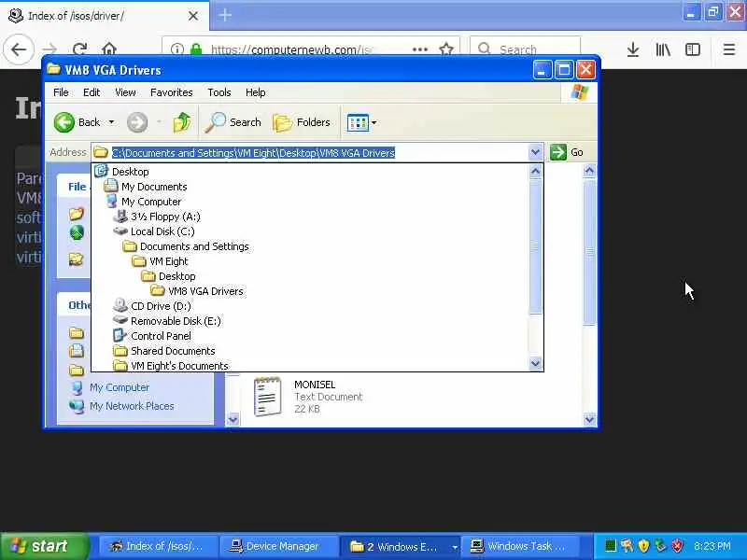Open My Network Places link
Viewport: 747px width, 560px height.
point(132,406)
